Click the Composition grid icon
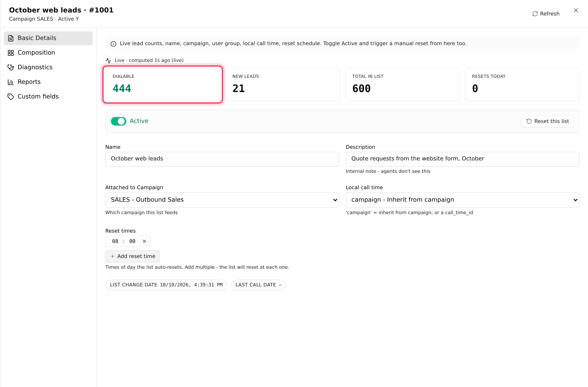 coord(11,53)
